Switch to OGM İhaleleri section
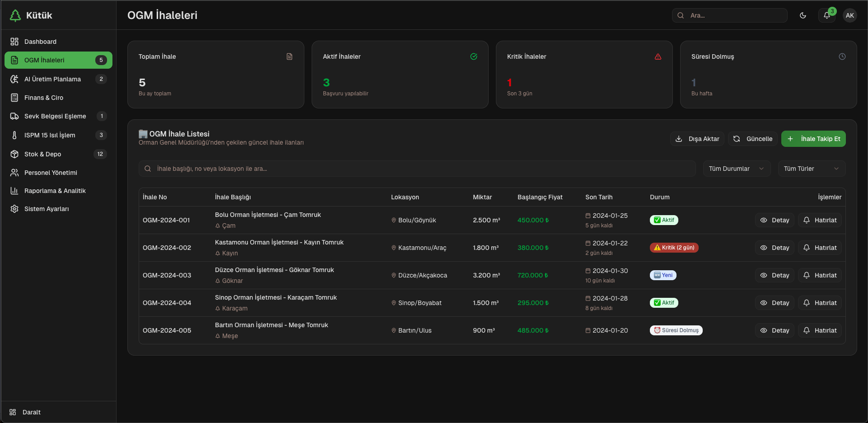The image size is (868, 423). 45,60
